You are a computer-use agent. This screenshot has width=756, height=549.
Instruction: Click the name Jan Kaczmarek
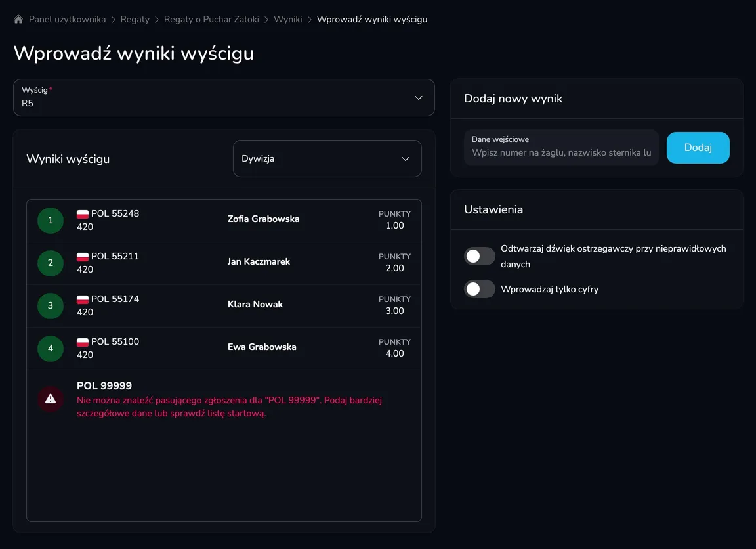point(259,261)
